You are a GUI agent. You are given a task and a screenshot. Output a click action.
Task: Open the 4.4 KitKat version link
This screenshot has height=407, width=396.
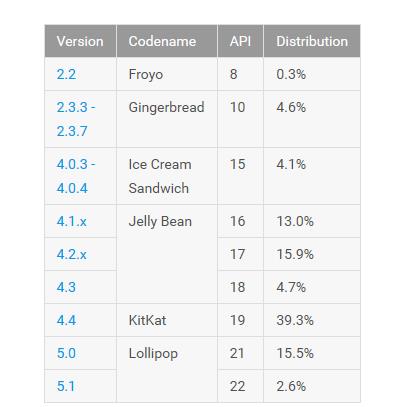point(66,320)
